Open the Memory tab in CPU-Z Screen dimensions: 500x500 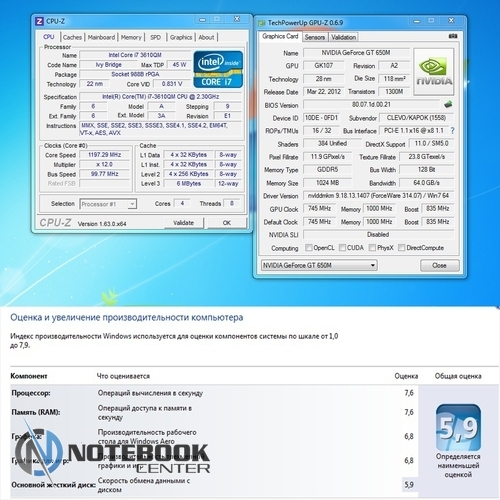click(131, 37)
